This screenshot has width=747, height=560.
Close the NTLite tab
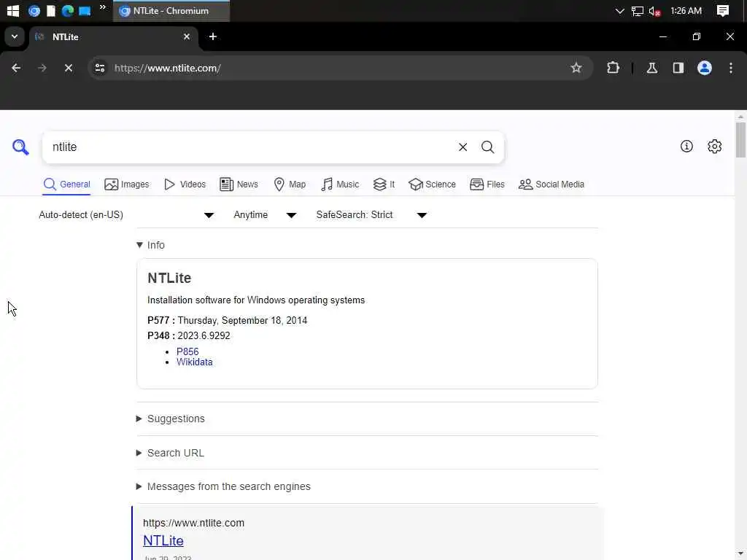tap(186, 36)
